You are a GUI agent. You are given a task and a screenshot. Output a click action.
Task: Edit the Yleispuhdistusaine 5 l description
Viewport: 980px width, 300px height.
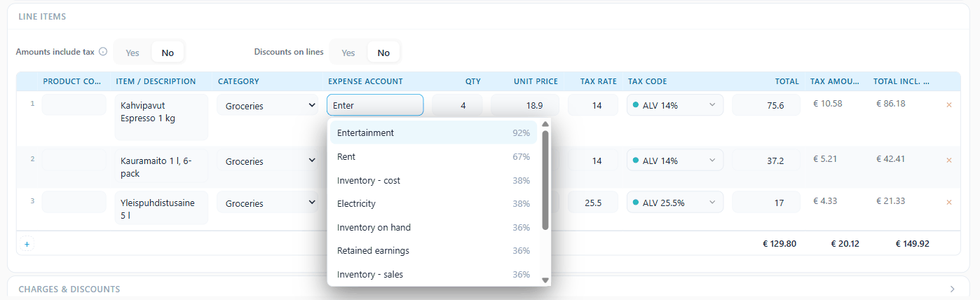pyautogui.click(x=161, y=208)
